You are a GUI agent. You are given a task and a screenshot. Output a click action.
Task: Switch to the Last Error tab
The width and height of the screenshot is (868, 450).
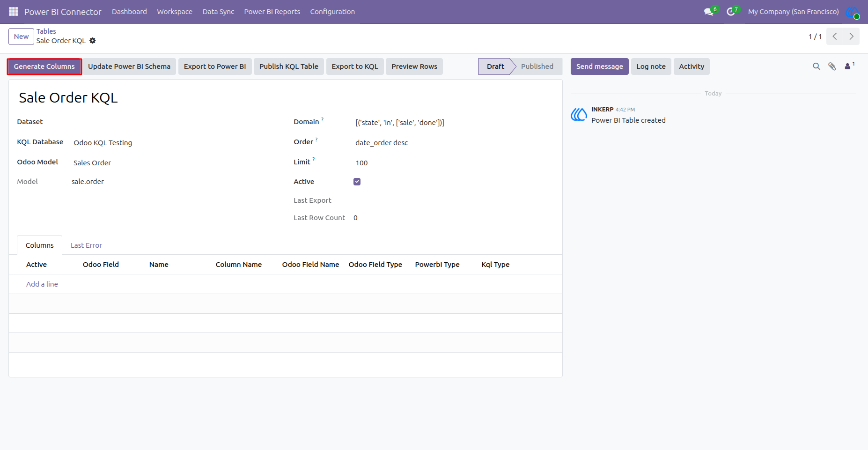tap(86, 245)
